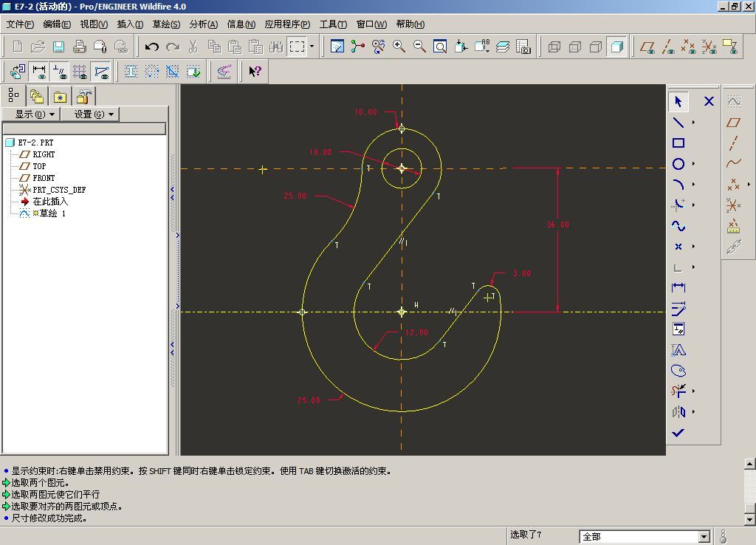The width and height of the screenshot is (756, 545).
Task: Open the selection box toolbar dropdown arrow
Action: tap(312, 47)
